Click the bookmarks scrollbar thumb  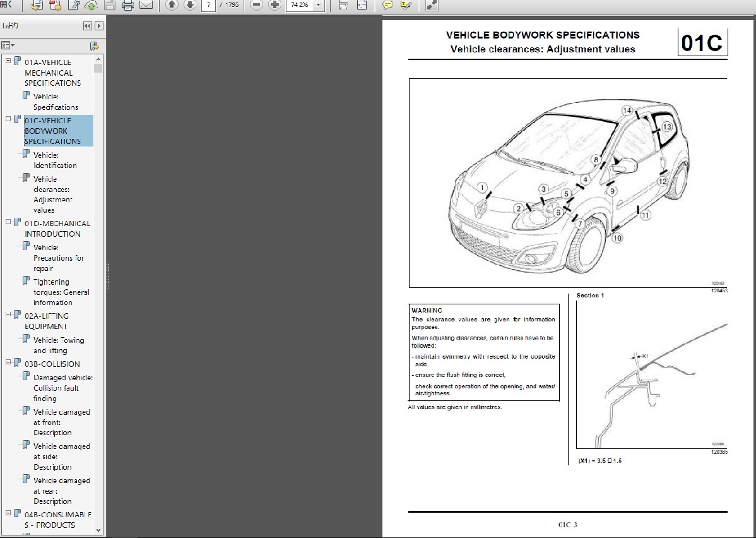(x=98, y=68)
